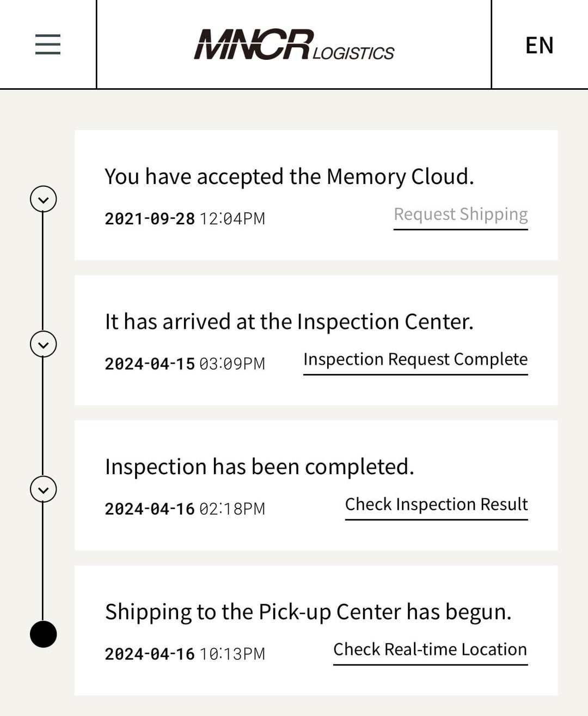Open the Inspection Request Complete link
The height and width of the screenshot is (716, 588).
coord(415,359)
